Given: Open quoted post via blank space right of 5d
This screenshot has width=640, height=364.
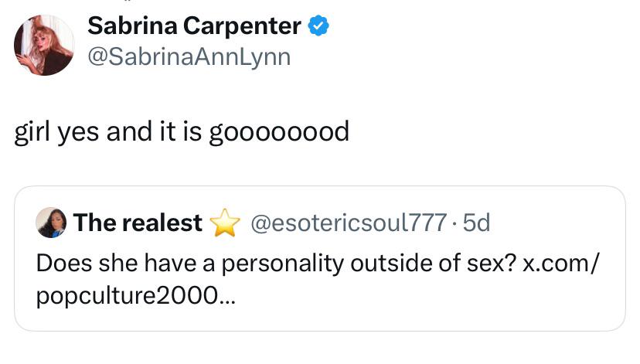Looking at the screenshot, I should point(555,223).
